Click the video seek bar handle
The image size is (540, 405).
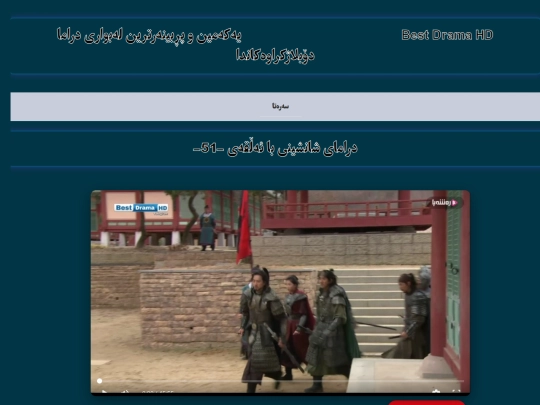[100, 381]
